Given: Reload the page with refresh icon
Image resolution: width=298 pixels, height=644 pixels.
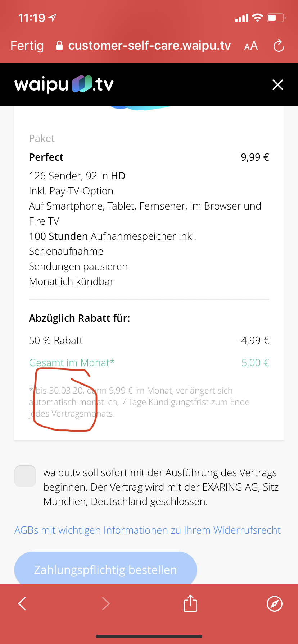Looking at the screenshot, I should (x=279, y=46).
